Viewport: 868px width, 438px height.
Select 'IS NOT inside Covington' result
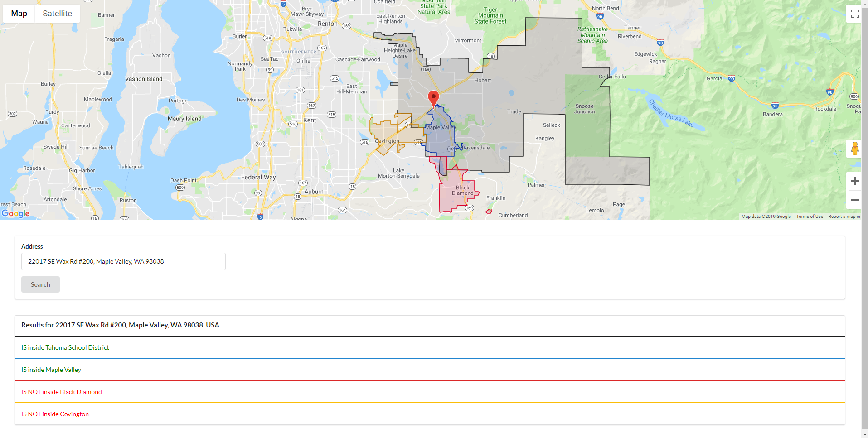(x=430, y=414)
